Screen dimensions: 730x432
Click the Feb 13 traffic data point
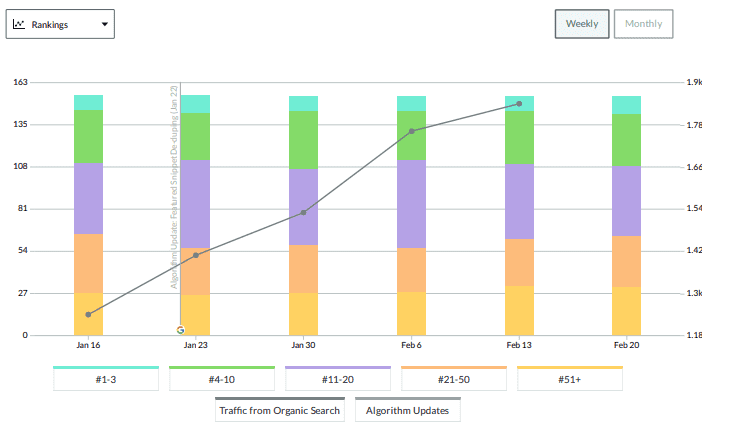tap(519, 104)
